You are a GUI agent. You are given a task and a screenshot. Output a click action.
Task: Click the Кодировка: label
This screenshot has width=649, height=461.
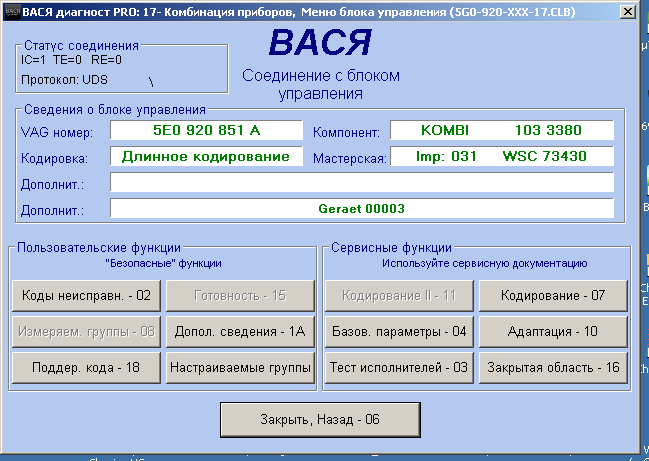pyautogui.click(x=54, y=158)
